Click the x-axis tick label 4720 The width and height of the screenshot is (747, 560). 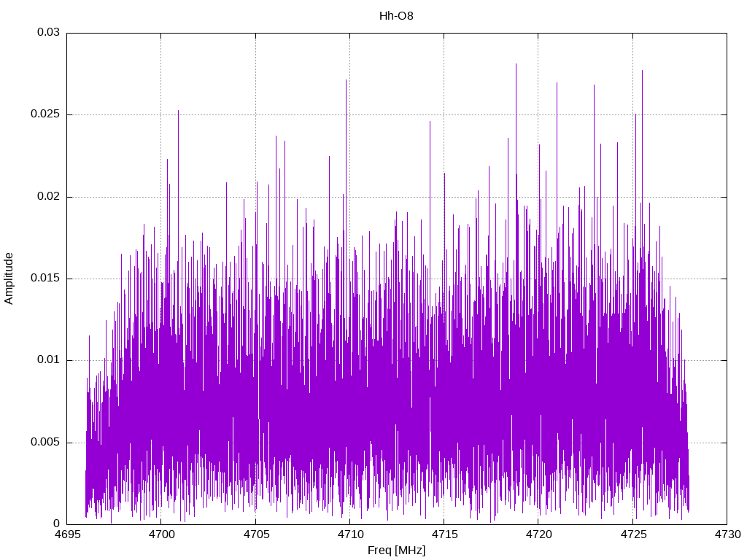click(x=538, y=534)
